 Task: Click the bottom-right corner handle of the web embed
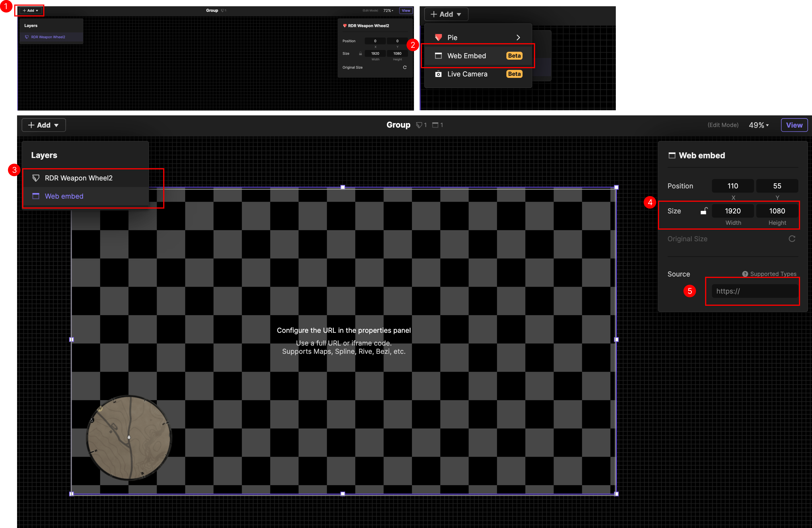point(616,494)
